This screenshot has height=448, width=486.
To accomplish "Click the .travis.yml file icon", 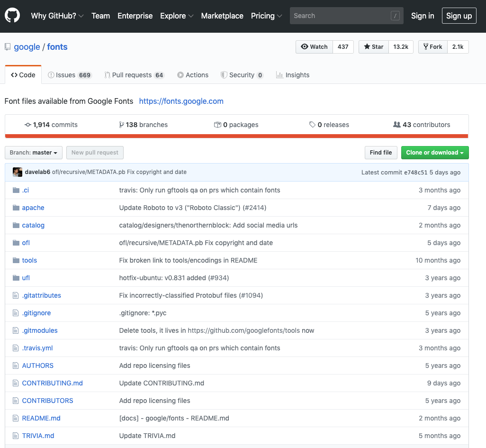I will coord(16,348).
